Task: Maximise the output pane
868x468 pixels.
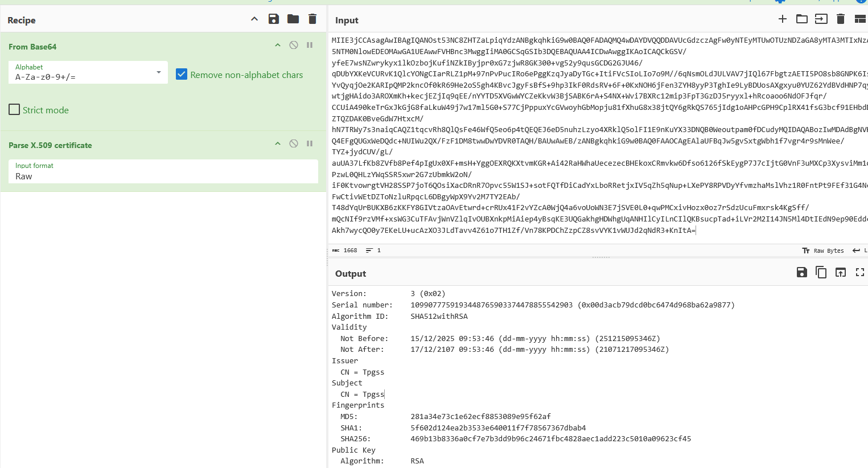Action: [860, 273]
